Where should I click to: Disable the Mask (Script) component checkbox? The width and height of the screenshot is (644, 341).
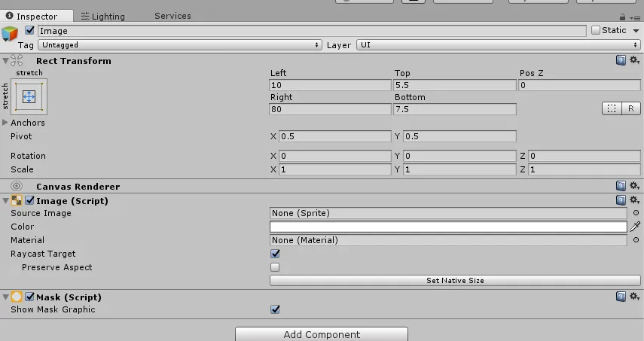pos(29,297)
